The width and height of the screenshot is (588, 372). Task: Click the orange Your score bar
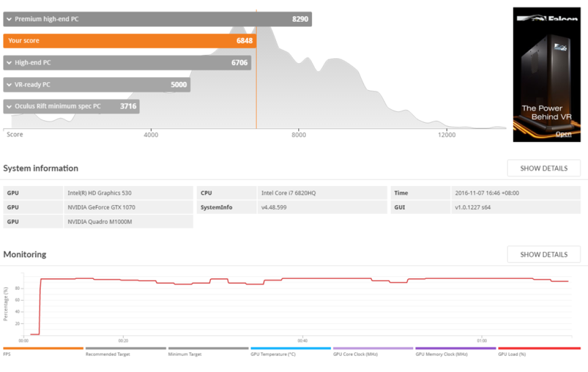tap(130, 41)
